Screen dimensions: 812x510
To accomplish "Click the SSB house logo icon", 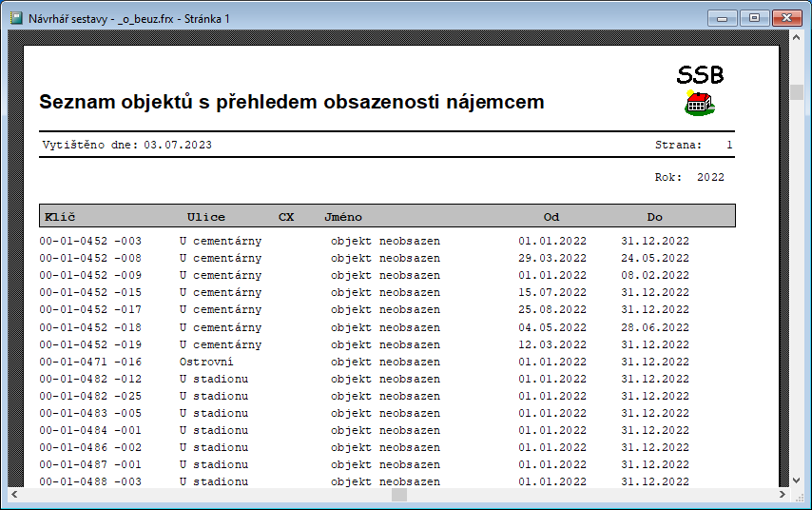I will [700, 103].
